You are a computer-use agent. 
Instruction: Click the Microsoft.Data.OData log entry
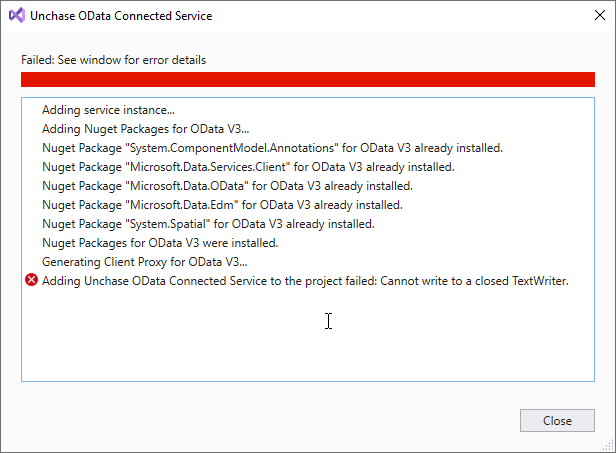tap(227, 186)
